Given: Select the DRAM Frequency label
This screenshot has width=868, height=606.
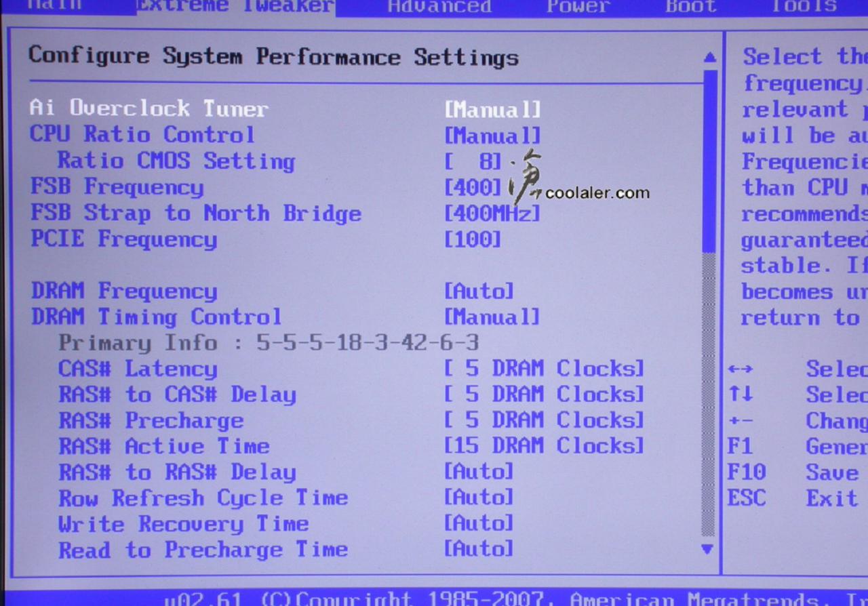Looking at the screenshot, I should point(124,291).
